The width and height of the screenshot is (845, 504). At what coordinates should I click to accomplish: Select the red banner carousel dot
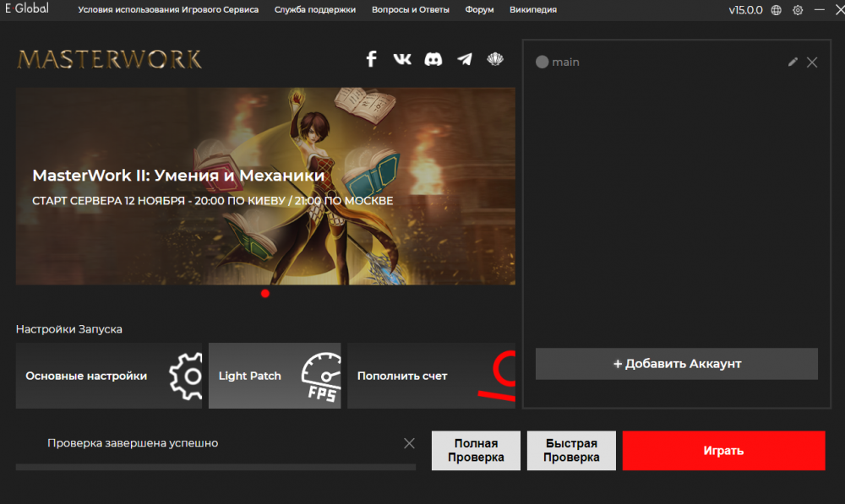pos(265,294)
